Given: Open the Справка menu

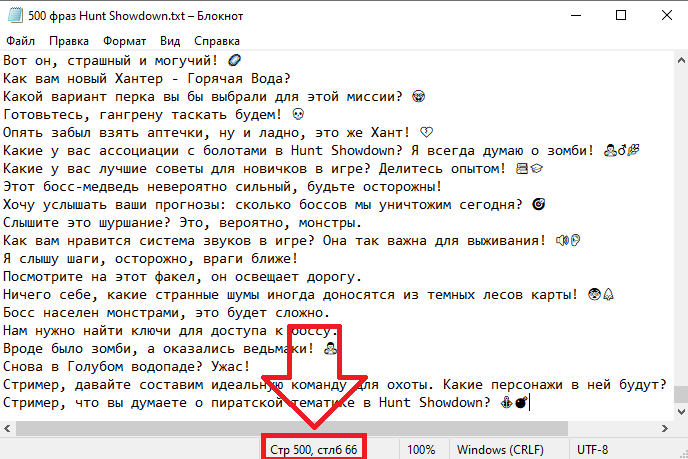Looking at the screenshot, I should pyautogui.click(x=216, y=42).
